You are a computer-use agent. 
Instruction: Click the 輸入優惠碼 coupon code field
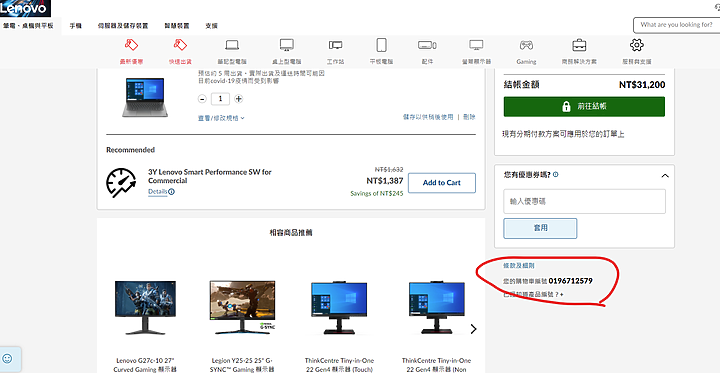(584, 201)
